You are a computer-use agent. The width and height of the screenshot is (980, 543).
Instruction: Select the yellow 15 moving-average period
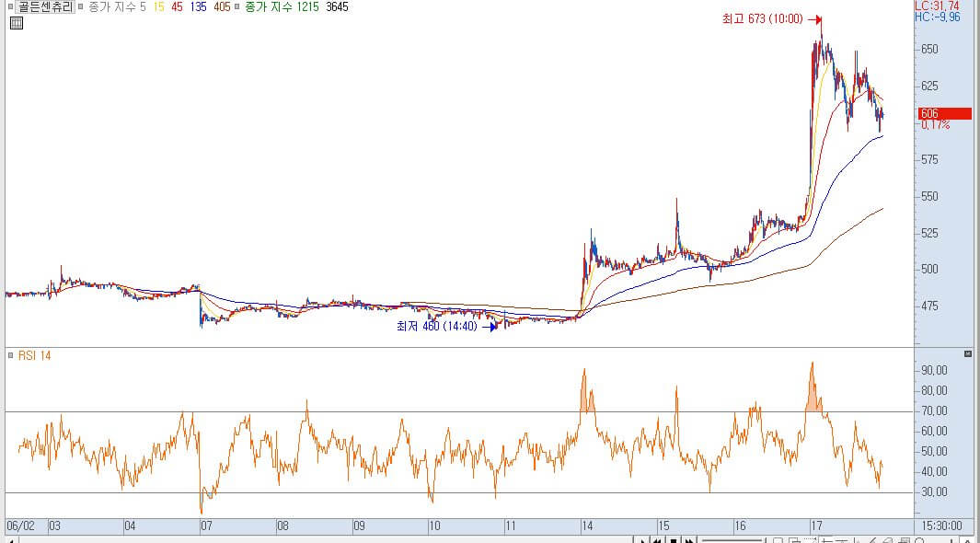click(159, 6)
